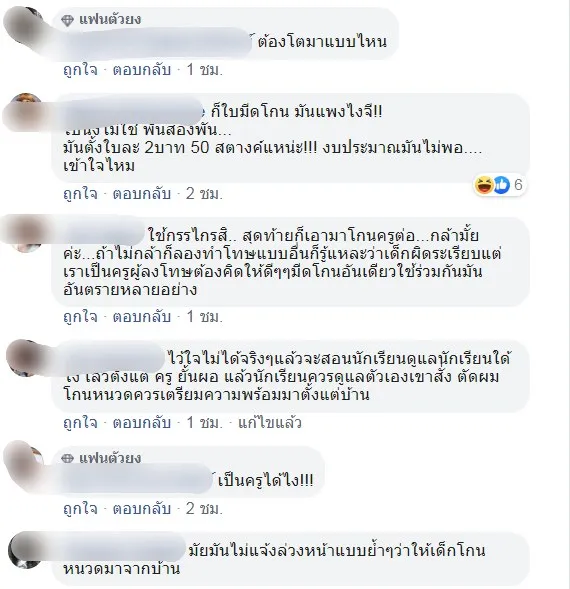Open the last commenter's profile photo

coord(24,551)
